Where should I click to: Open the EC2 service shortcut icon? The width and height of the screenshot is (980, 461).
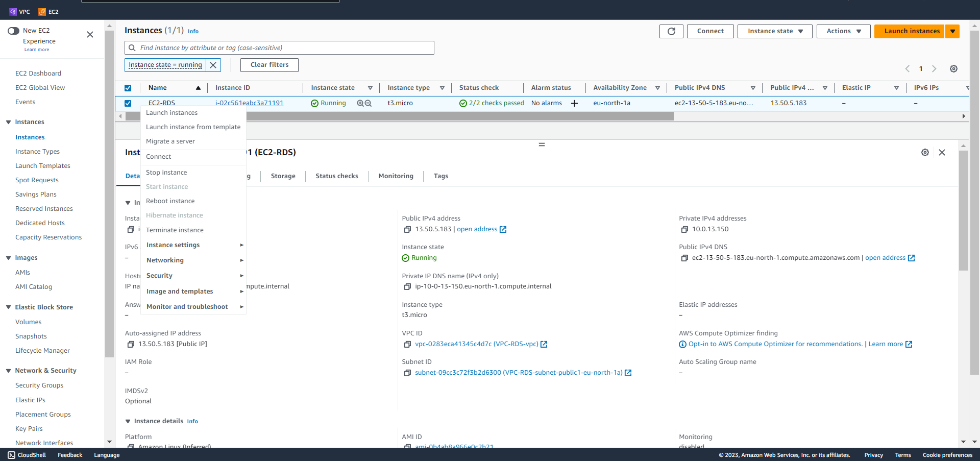tap(42, 11)
